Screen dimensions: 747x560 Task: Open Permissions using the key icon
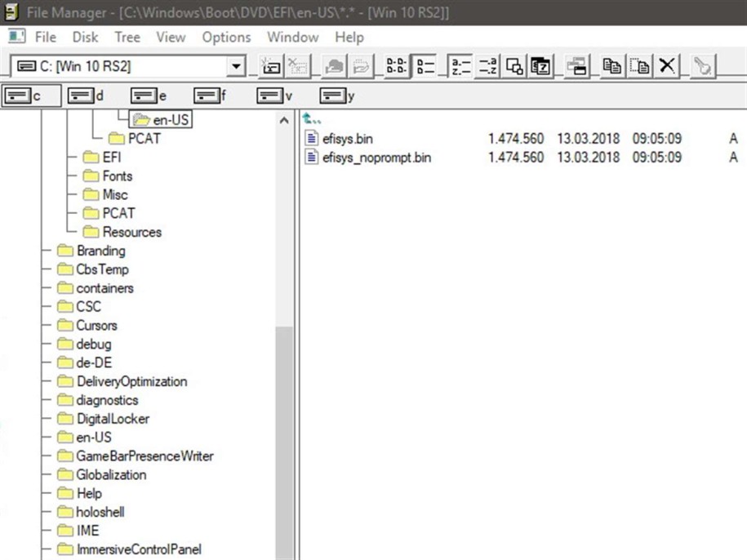[703, 65]
